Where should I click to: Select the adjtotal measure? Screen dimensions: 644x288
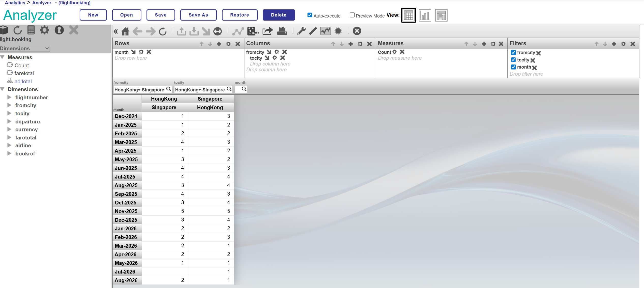(23, 82)
